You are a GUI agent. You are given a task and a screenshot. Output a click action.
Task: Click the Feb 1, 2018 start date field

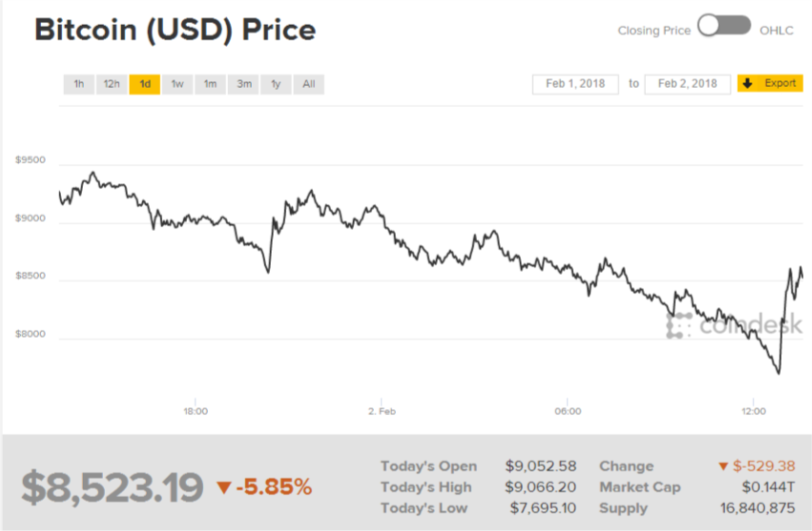click(575, 84)
